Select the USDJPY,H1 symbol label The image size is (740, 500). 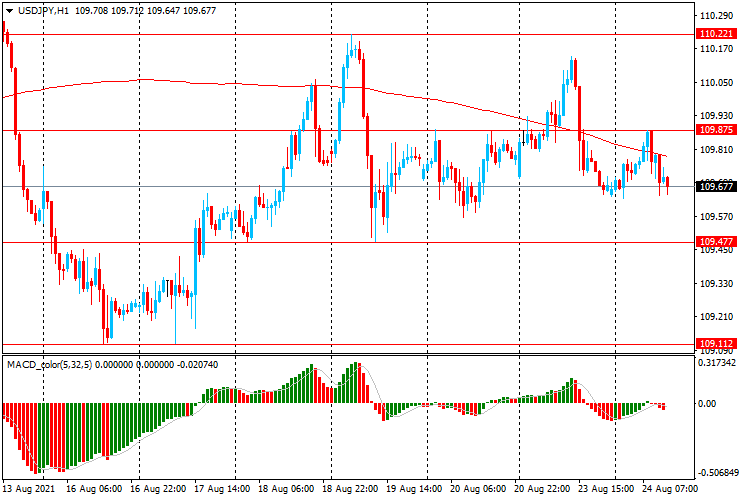[x=43, y=10]
